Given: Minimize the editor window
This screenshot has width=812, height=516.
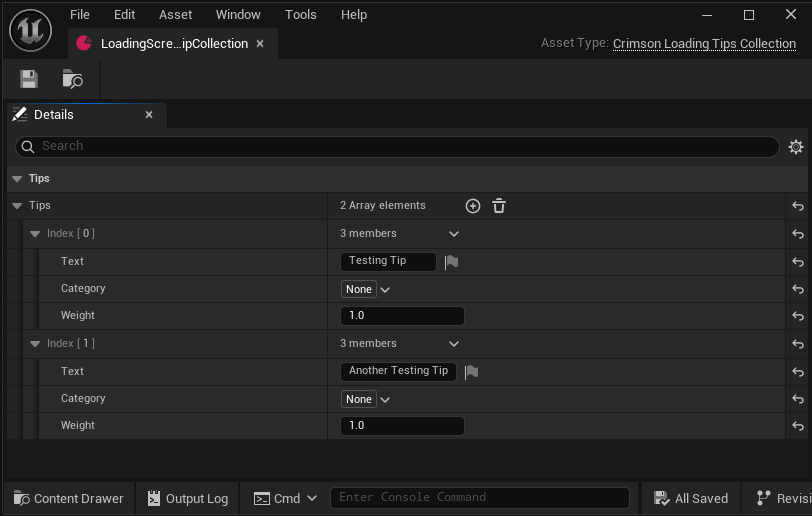Looking at the screenshot, I should 707,15.
